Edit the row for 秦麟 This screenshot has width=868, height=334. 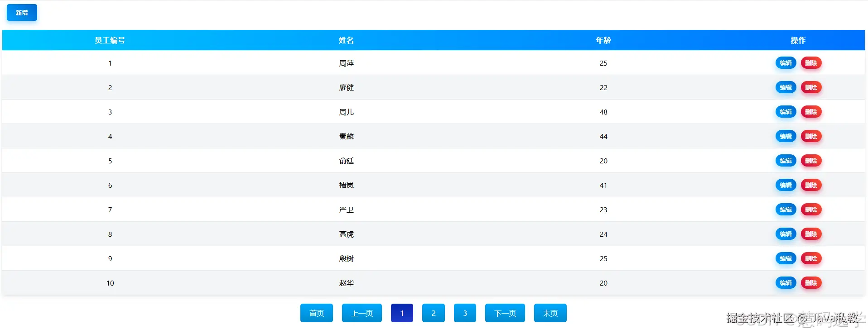coord(786,136)
